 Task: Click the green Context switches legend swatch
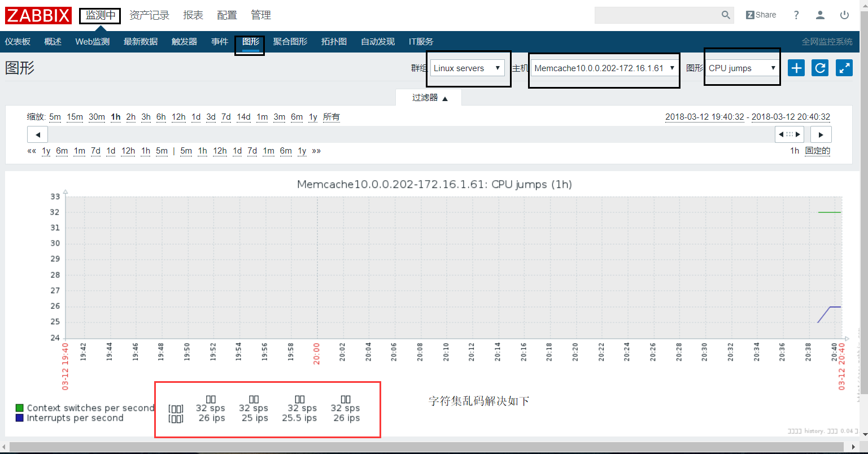(x=20, y=408)
